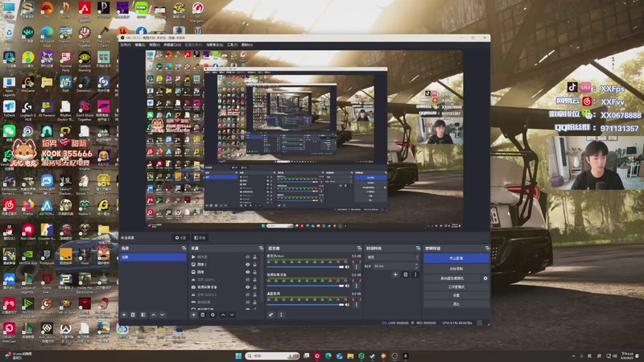Open advanced audio properties gears icon in the mixer
The image size is (644, 362).
point(271,315)
